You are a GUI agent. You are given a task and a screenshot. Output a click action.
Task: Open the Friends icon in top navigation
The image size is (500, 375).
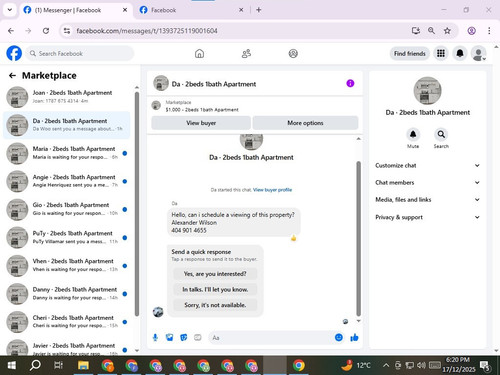[x=246, y=53]
